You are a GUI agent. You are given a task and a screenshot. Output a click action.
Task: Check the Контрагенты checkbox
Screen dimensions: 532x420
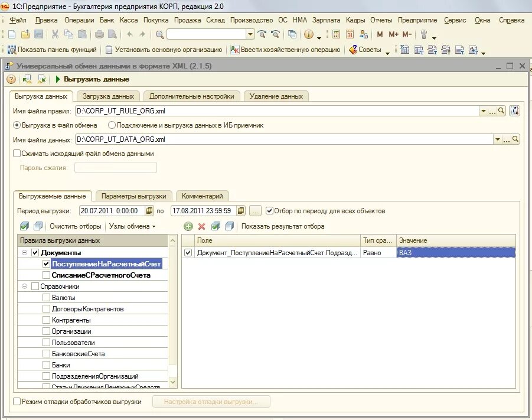click(47, 320)
